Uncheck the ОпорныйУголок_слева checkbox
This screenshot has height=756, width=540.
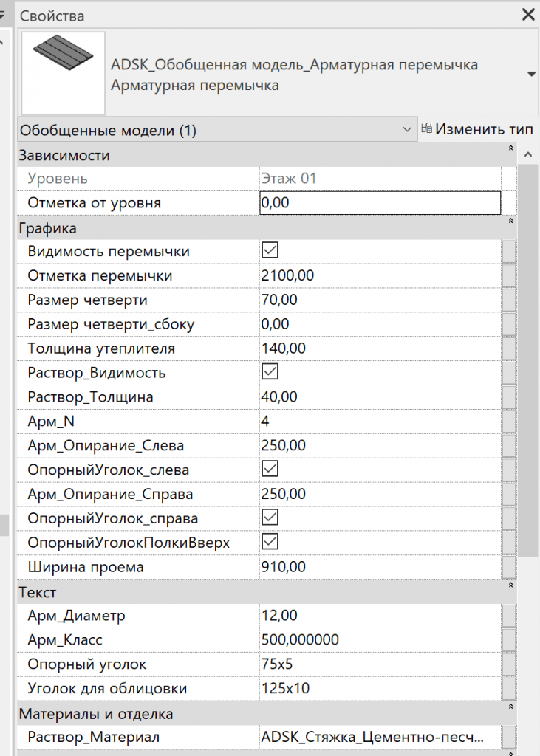pyautogui.click(x=270, y=469)
